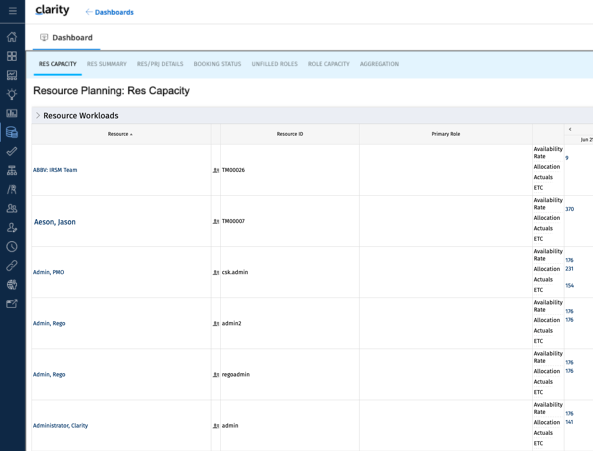This screenshot has width=593, height=451.
Task: Click resource icon next to csk.admin
Action: (216, 273)
